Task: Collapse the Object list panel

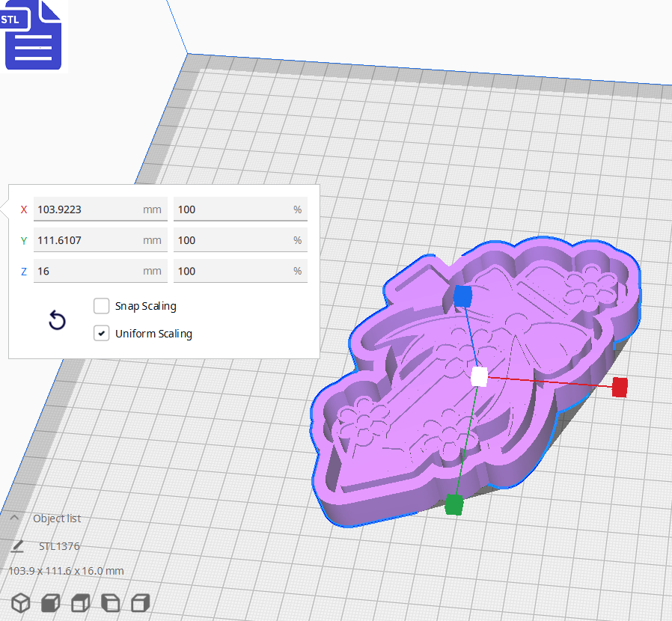Action: [14, 518]
